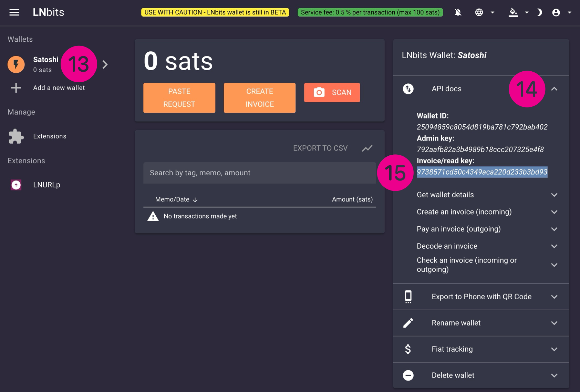The width and height of the screenshot is (580, 392).
Task: Toggle dark mode with the moon icon
Action: (x=539, y=12)
